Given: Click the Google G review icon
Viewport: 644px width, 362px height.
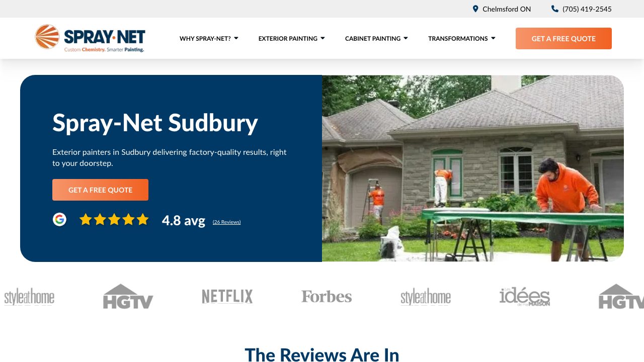Looking at the screenshot, I should pyautogui.click(x=60, y=220).
